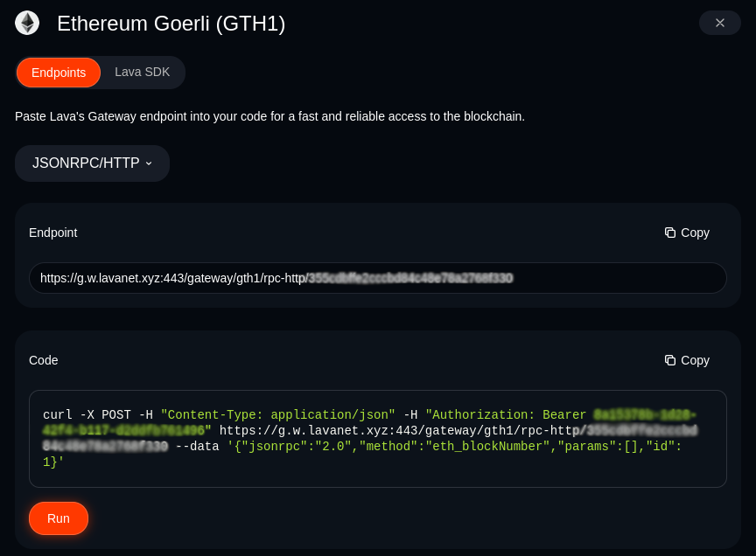Click the Run button to execute curl

point(58,518)
